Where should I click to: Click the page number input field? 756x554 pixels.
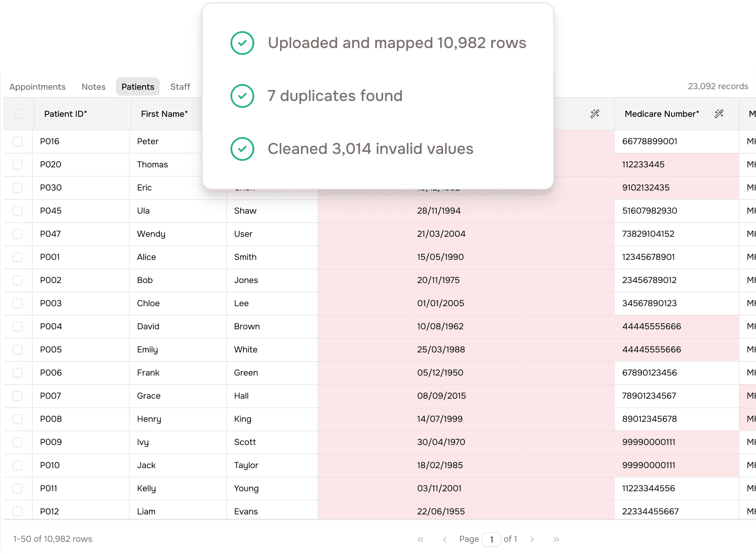pyautogui.click(x=491, y=539)
